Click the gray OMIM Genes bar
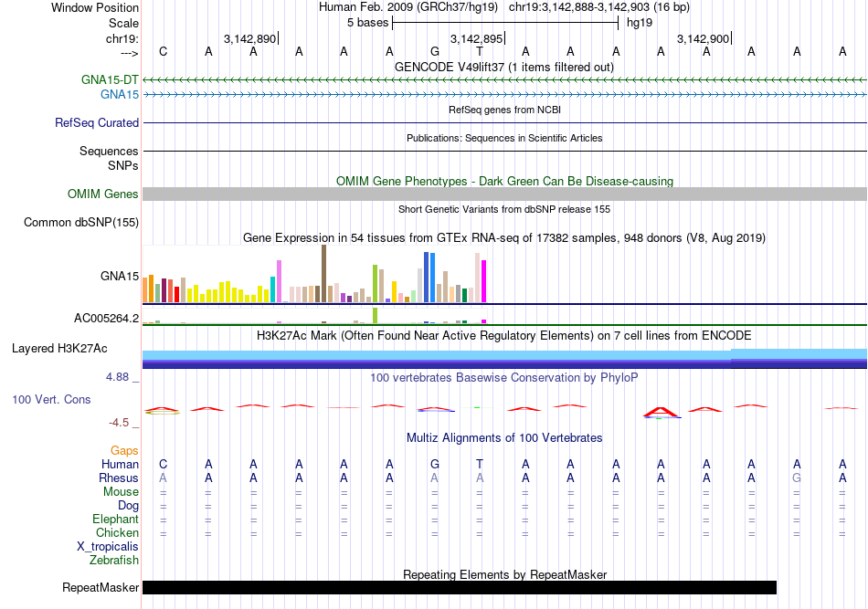 [x=505, y=194]
